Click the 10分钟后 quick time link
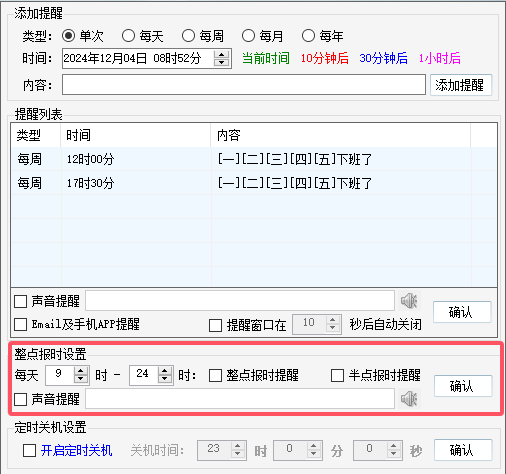This screenshot has height=474, width=506. pos(325,58)
